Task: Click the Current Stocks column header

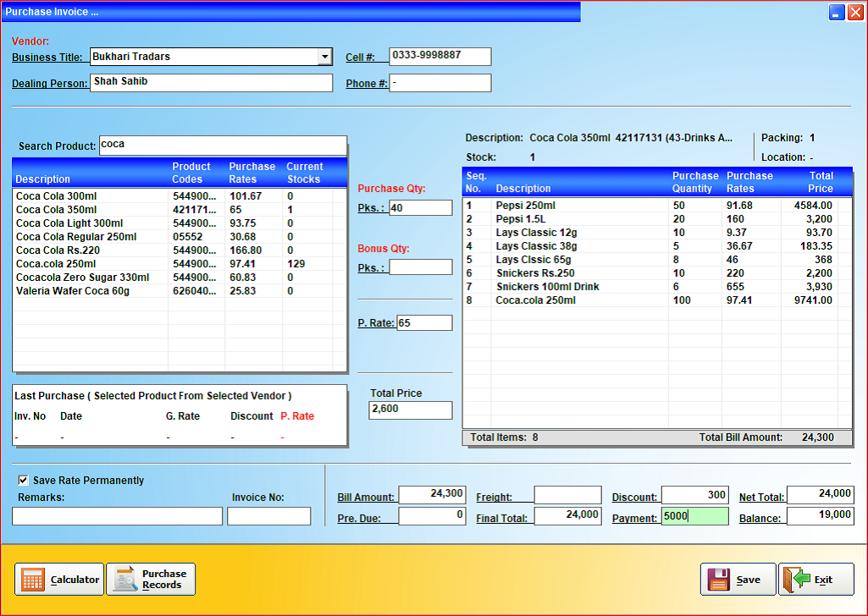Action: [305, 173]
